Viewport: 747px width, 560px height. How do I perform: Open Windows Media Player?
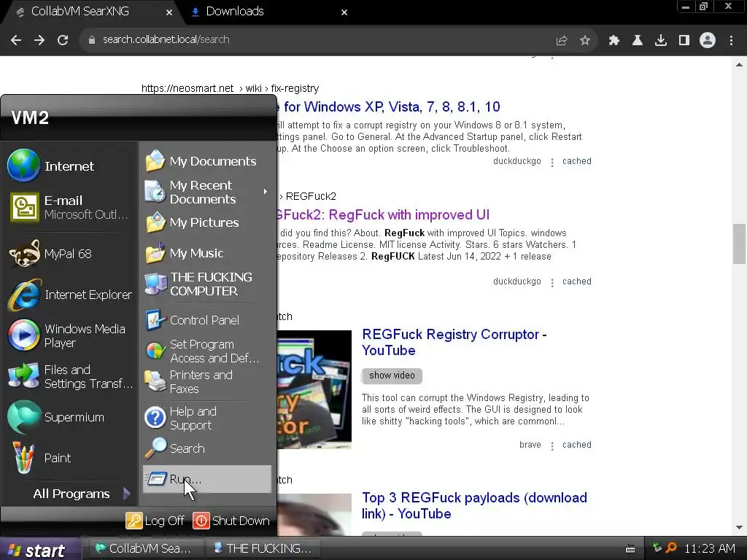(69, 335)
